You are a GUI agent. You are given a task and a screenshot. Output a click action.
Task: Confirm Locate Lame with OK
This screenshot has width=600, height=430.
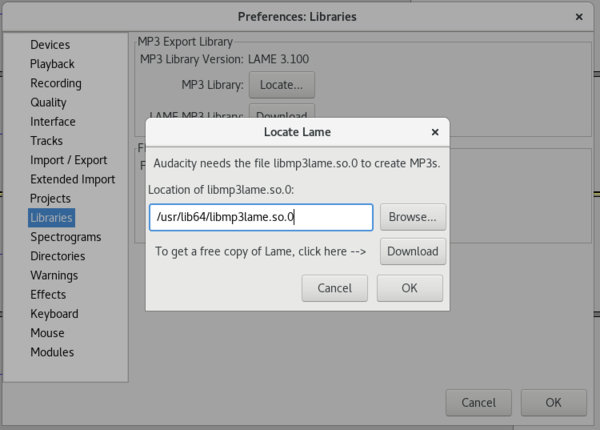[410, 288]
